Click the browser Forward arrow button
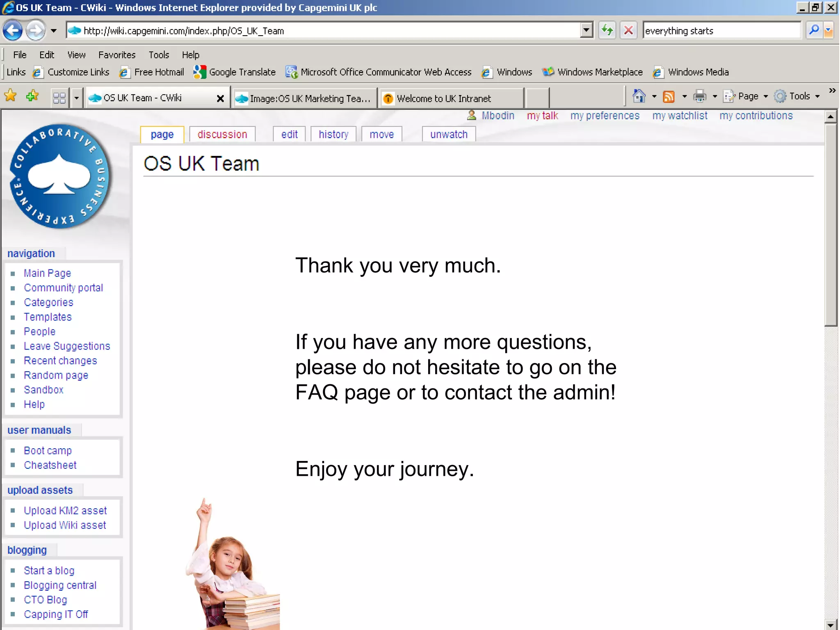The width and height of the screenshot is (840, 630). click(36, 30)
